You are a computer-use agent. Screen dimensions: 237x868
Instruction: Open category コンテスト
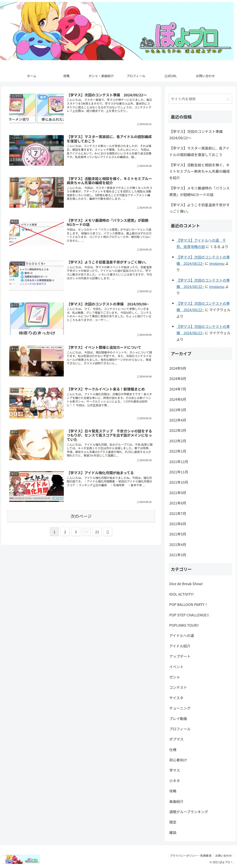tap(178, 687)
